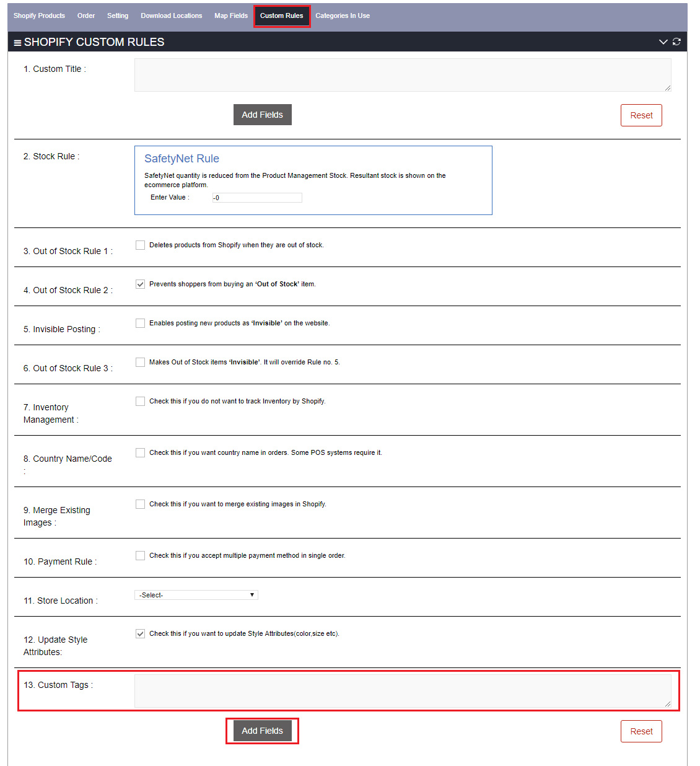Image resolution: width=700 pixels, height=766 pixels.
Task: Select the Map Fields tab
Action: click(x=231, y=15)
